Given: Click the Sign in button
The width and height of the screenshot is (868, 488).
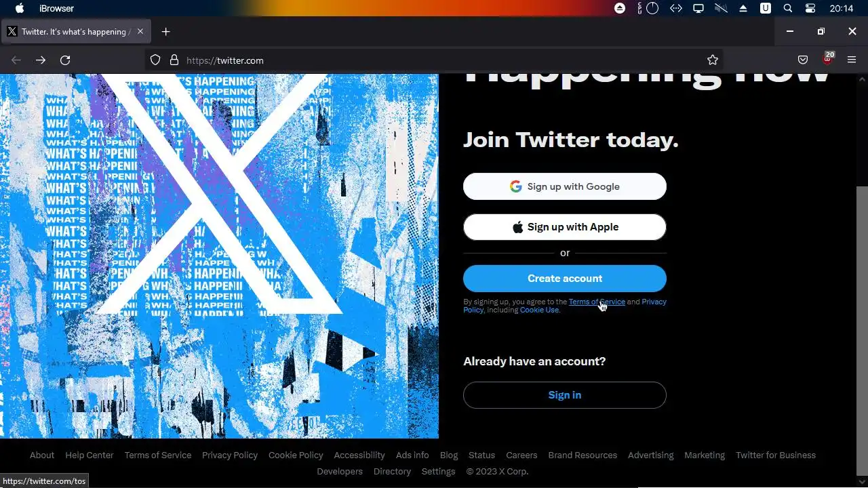Looking at the screenshot, I should point(565,395).
